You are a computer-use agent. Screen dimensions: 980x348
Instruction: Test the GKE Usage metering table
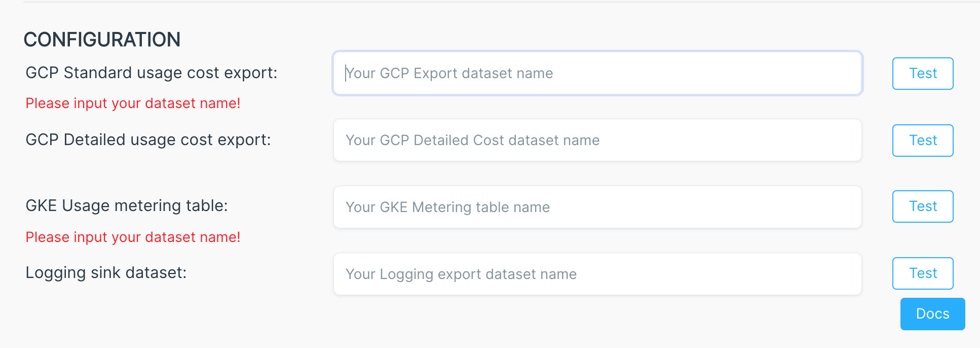(x=923, y=206)
